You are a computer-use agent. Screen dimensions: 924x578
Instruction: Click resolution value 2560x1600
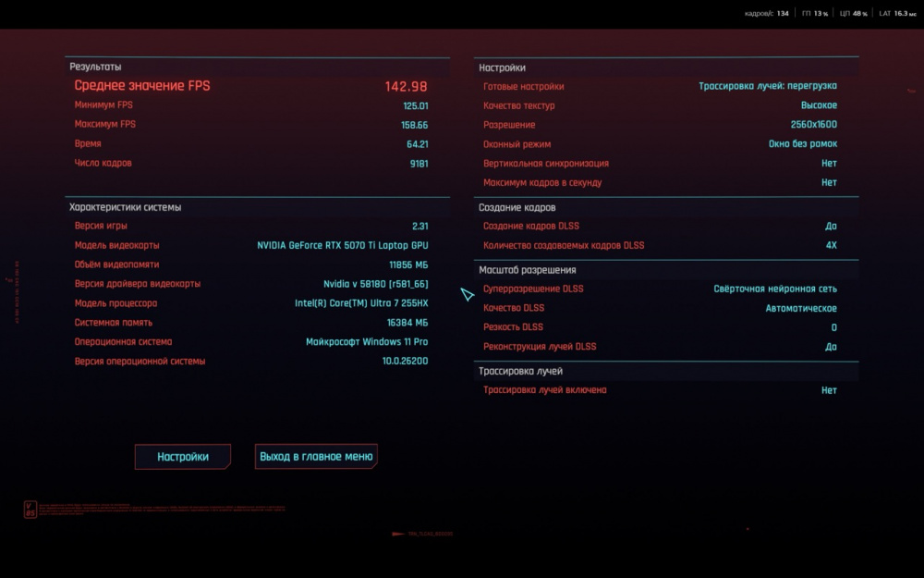[814, 125]
